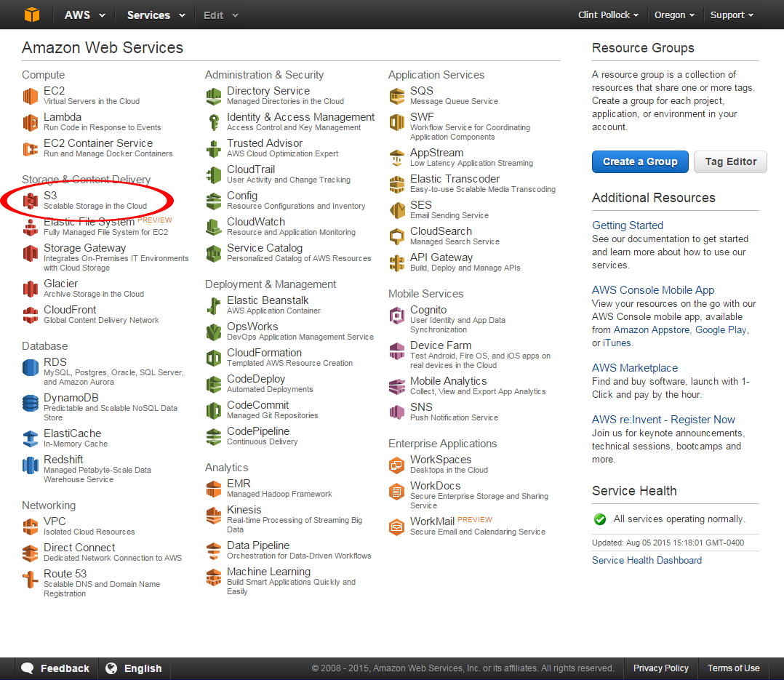784x680 pixels.
Task: Open the AWS Console Mobile App link
Action: pyautogui.click(x=653, y=290)
